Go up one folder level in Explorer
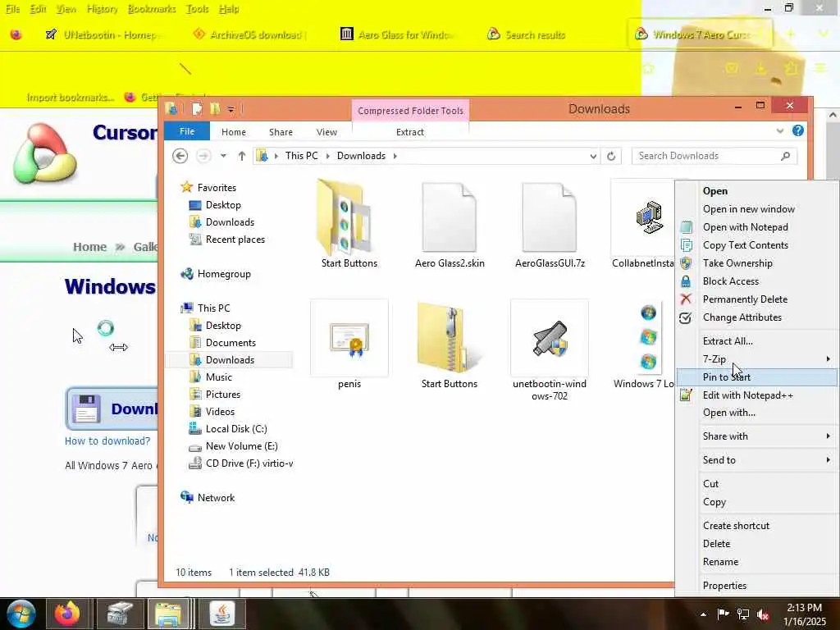The image size is (840, 630). 242,156
